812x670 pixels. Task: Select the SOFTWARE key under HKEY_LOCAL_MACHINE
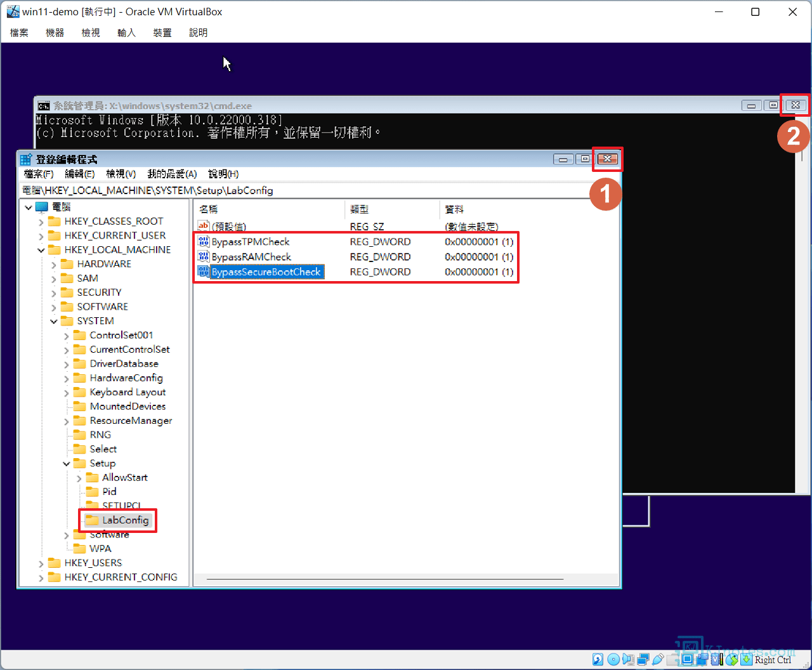tap(102, 306)
